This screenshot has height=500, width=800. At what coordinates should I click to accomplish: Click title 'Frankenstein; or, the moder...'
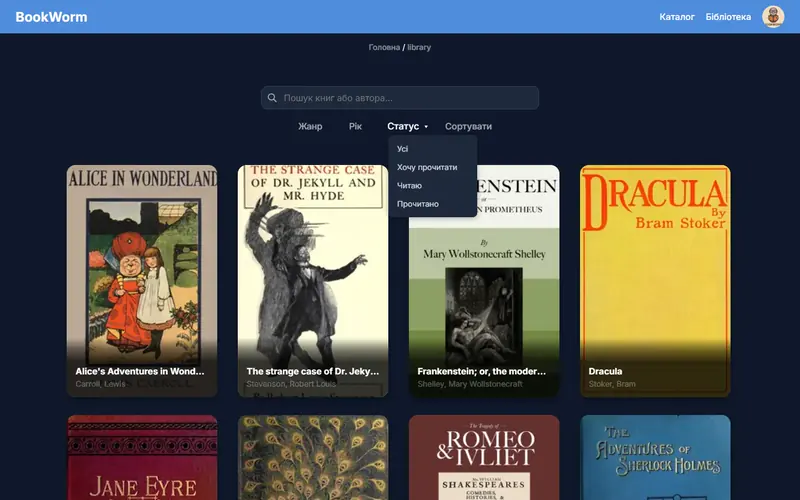(x=482, y=371)
